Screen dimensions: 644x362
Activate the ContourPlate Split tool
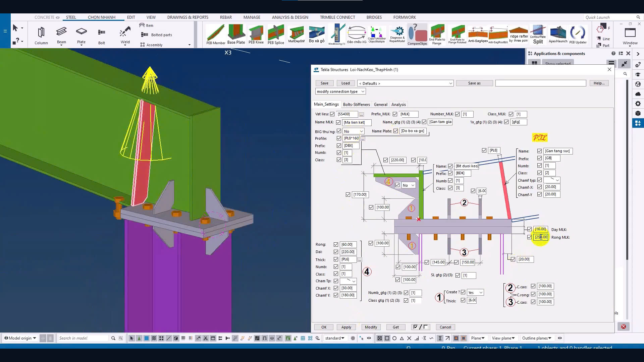click(x=538, y=35)
